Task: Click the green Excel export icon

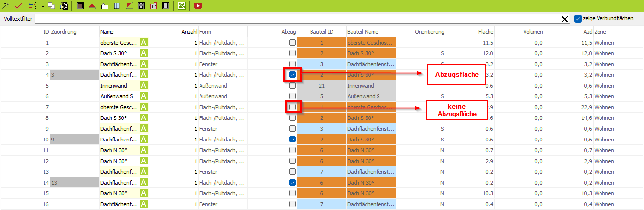Action: click(181, 6)
